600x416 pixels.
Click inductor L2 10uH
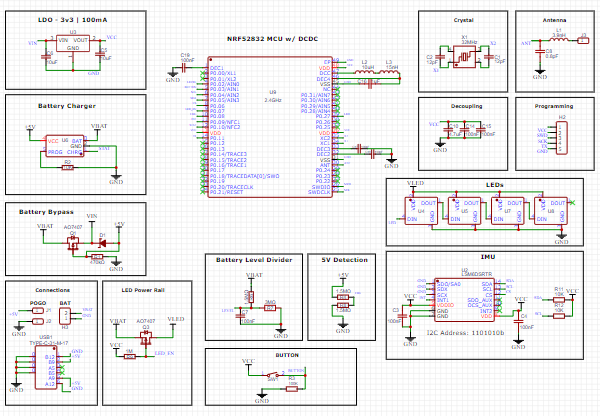366,72
